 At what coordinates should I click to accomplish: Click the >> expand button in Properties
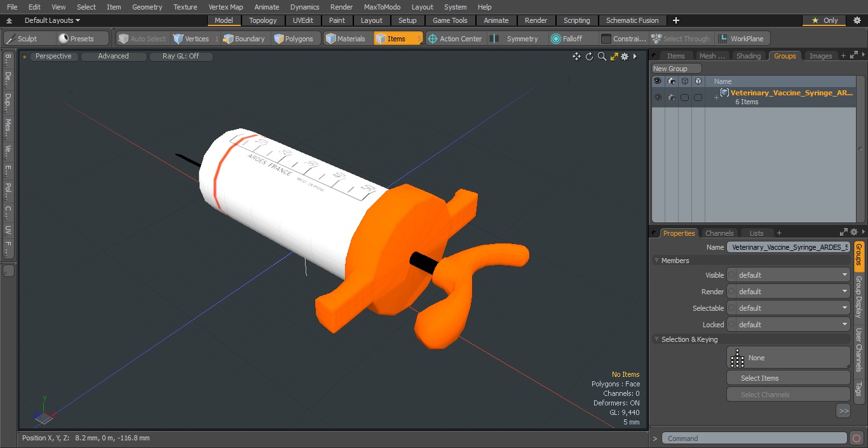point(843,411)
